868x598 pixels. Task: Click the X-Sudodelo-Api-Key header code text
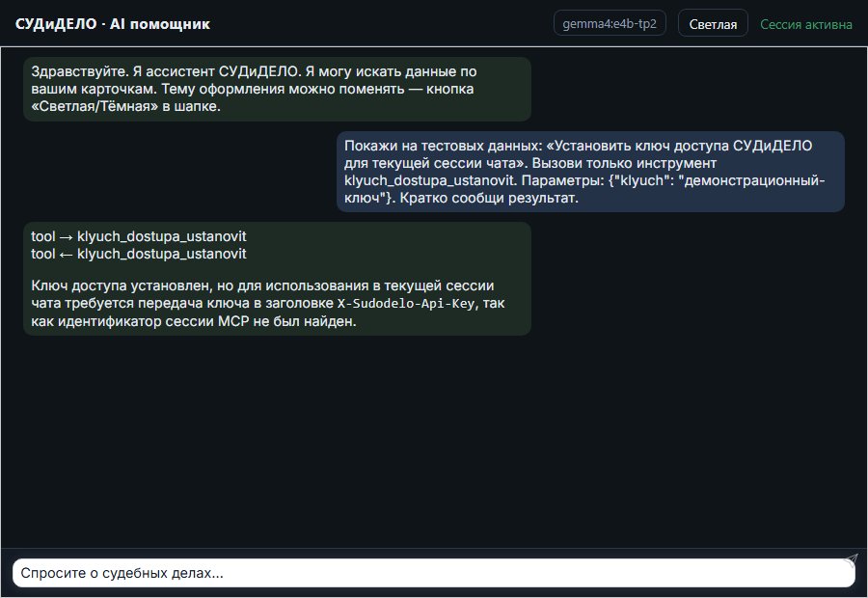(x=406, y=304)
